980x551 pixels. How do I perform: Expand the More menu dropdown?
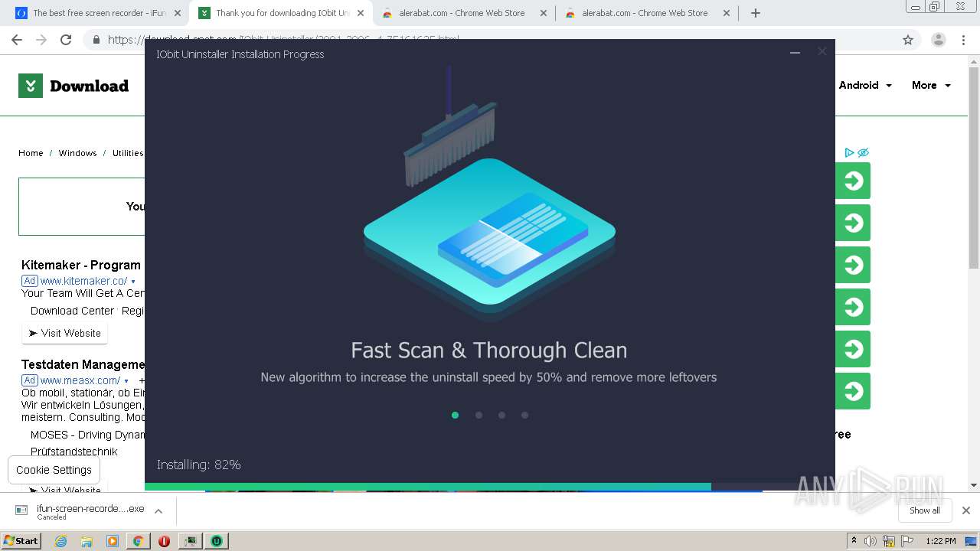[931, 85]
